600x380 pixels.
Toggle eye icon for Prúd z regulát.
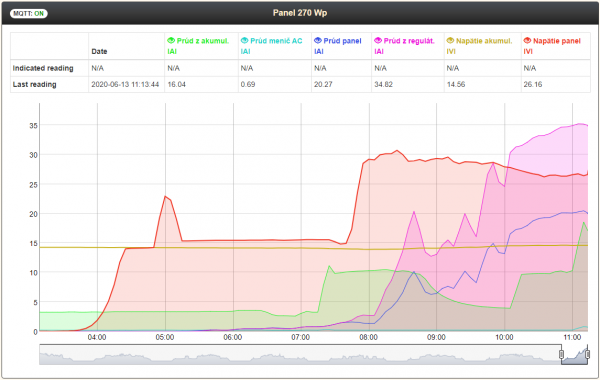tap(378, 41)
